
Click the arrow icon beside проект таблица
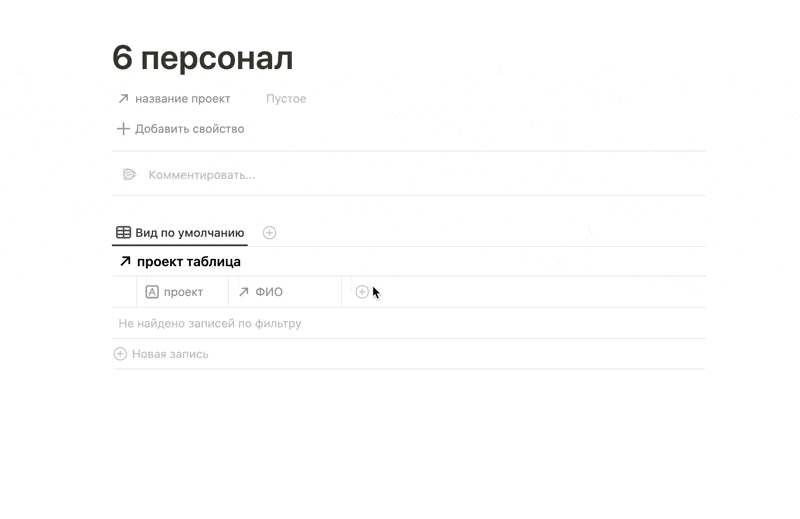[125, 261]
